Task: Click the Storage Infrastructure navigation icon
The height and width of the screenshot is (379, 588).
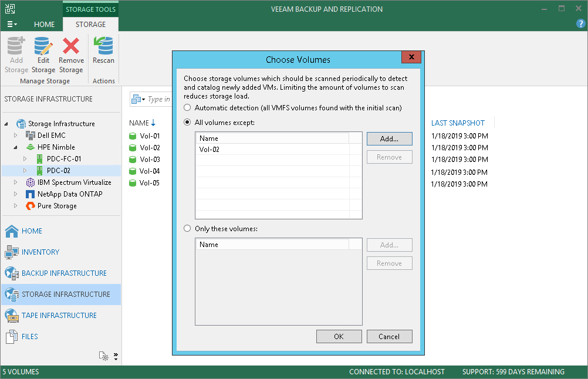Action: 12,295
